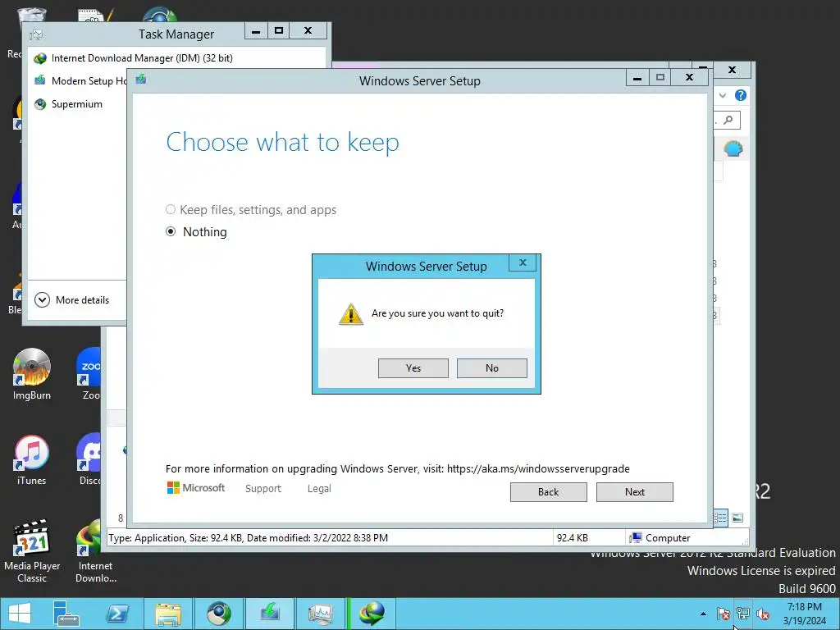Image resolution: width=840 pixels, height=630 pixels.
Task: Open the taskbar clock and date
Action: pos(805,614)
